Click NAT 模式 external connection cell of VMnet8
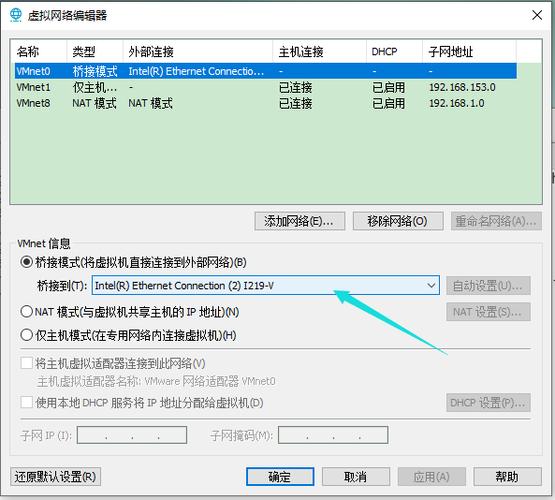 [x=150, y=103]
